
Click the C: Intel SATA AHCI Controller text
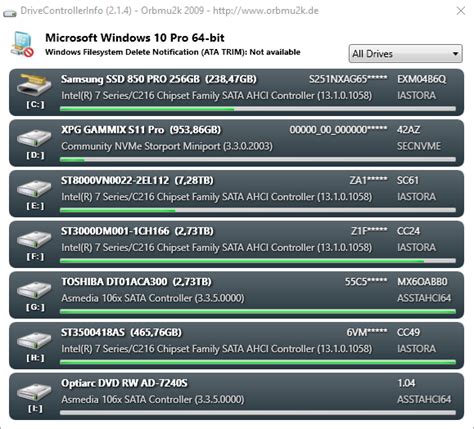pos(216,95)
